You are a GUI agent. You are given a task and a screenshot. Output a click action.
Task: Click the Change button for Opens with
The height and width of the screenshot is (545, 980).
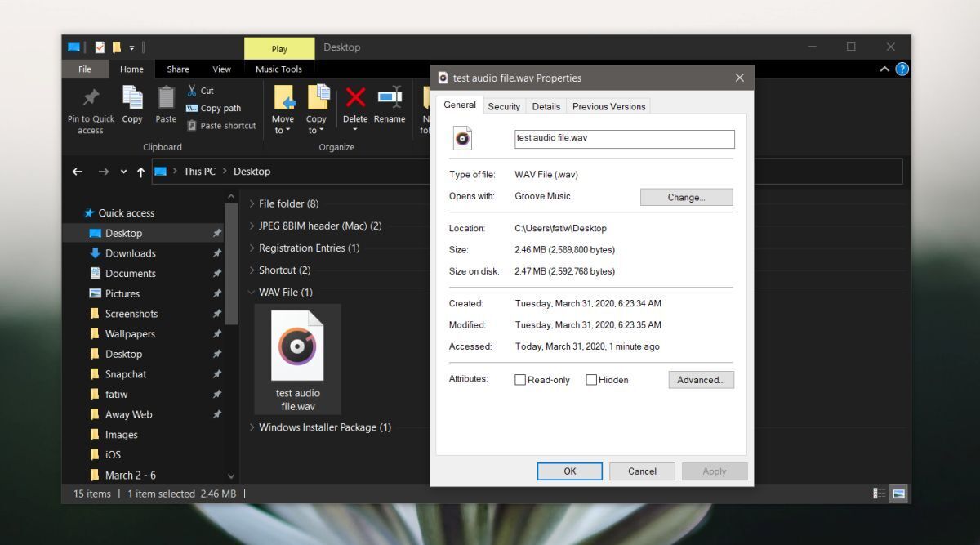click(686, 197)
